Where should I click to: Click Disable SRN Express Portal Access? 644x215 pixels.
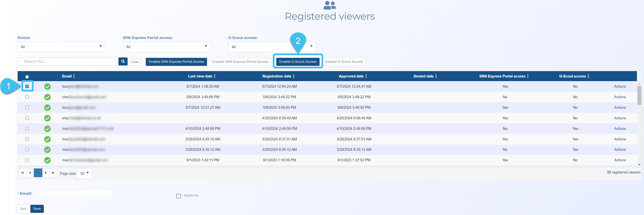[x=240, y=62]
